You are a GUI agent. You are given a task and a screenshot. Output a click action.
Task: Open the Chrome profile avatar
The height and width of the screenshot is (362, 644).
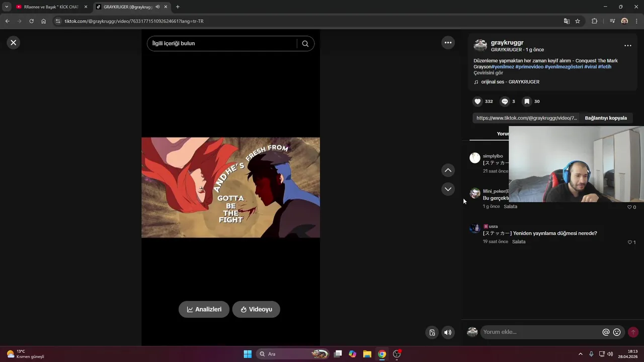(x=624, y=21)
